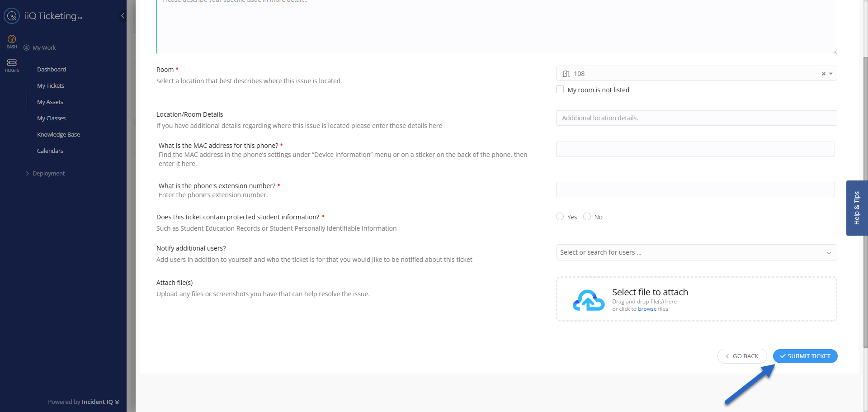Click the browse files link
The height and width of the screenshot is (412, 868).
(647, 309)
